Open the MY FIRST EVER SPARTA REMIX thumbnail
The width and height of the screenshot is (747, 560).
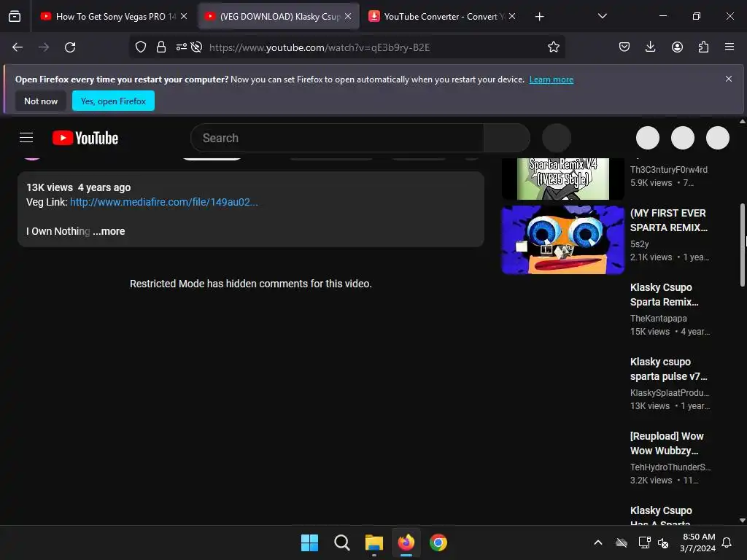[562, 240]
